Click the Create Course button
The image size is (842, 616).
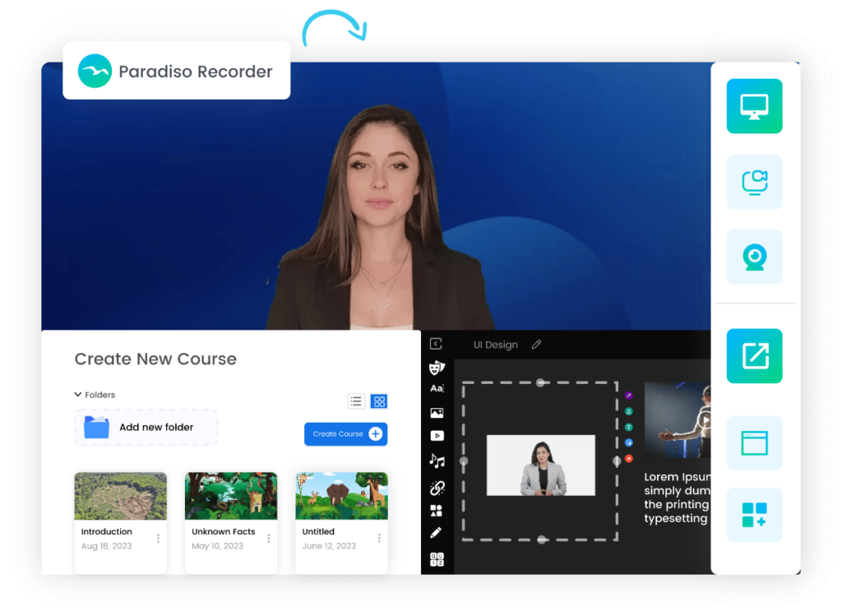point(346,434)
